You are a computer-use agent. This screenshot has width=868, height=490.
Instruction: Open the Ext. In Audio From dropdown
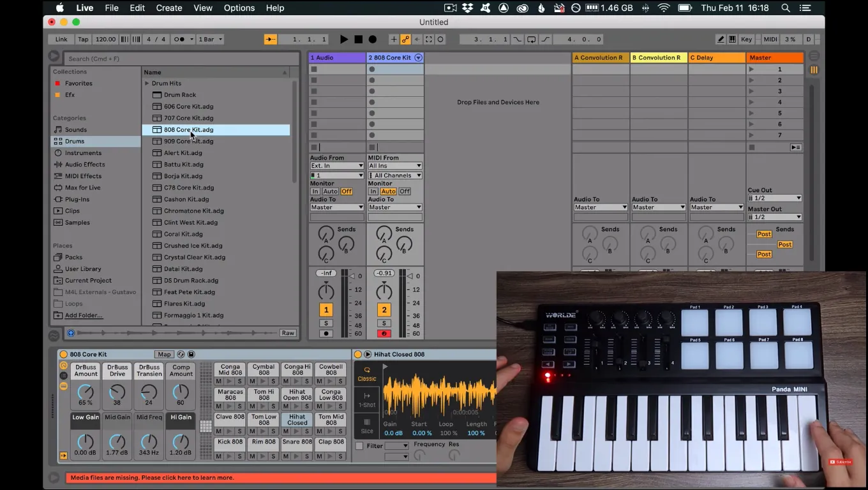click(337, 166)
